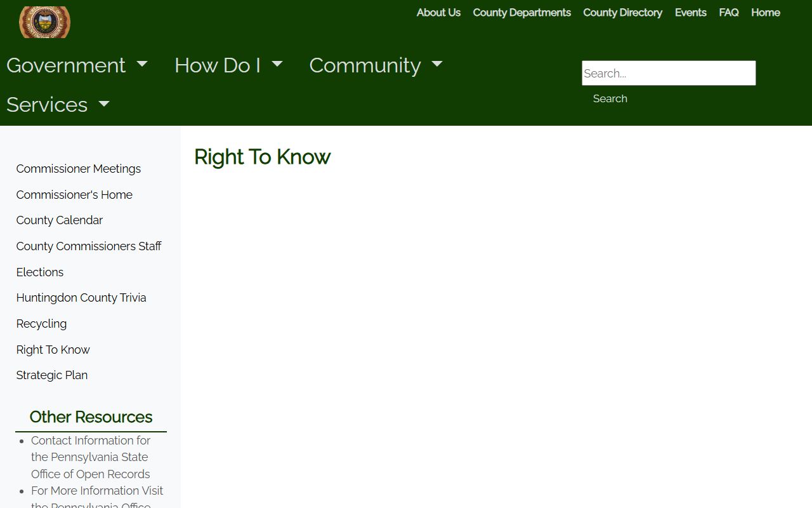Image resolution: width=812 pixels, height=508 pixels.
Task: Click into the Search text field
Action: tap(669, 73)
